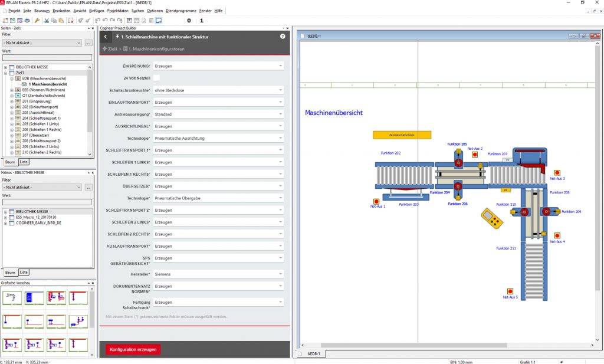Expand the 201 (Einspeisung) tree node

pyautogui.click(x=12, y=101)
